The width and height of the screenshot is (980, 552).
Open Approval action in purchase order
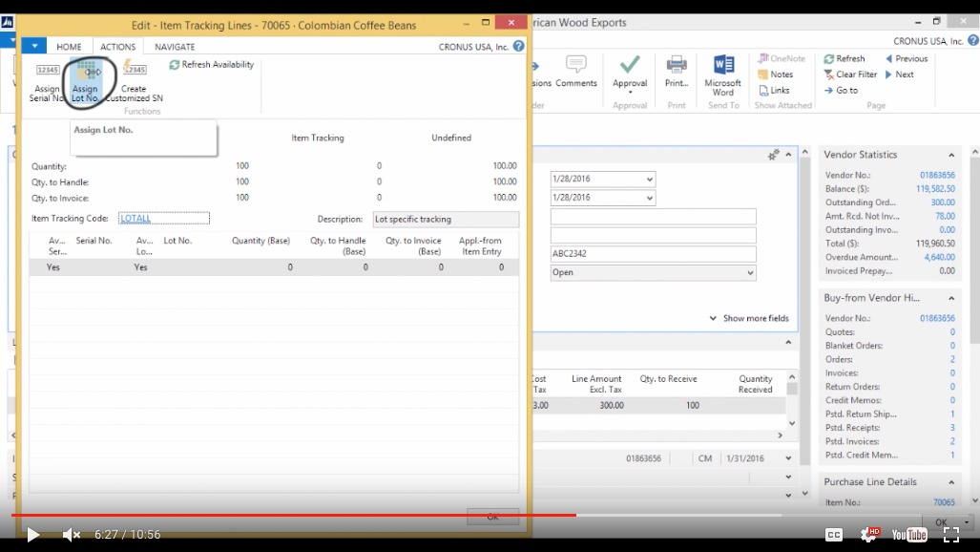click(x=630, y=74)
